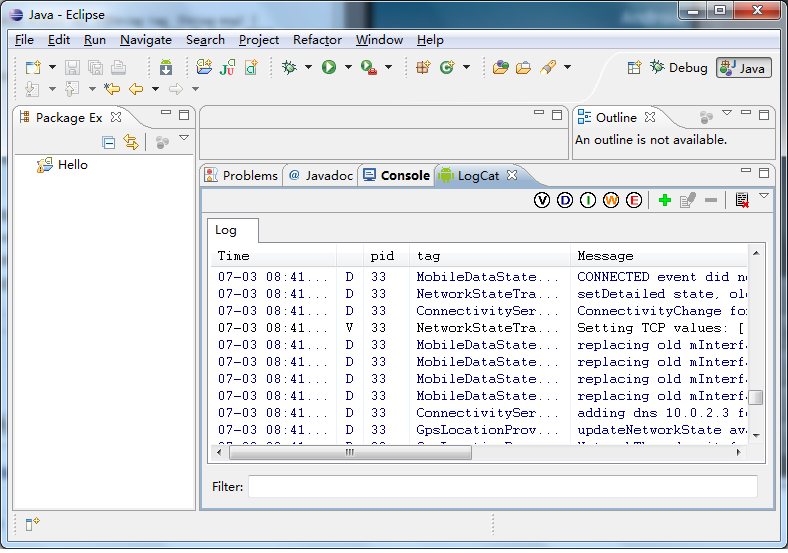Viewport: 788px width, 553px height.
Task: Toggle the Verbose (V) log level filter
Action: click(x=542, y=200)
